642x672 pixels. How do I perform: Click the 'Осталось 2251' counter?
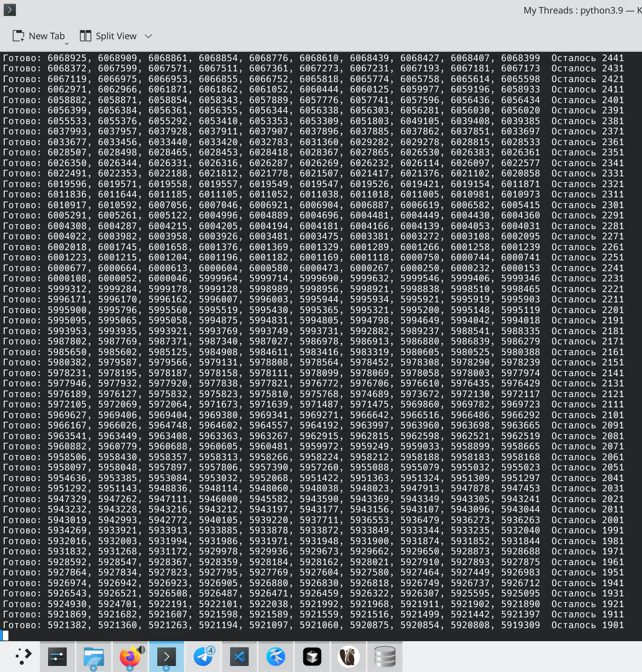tap(587, 257)
